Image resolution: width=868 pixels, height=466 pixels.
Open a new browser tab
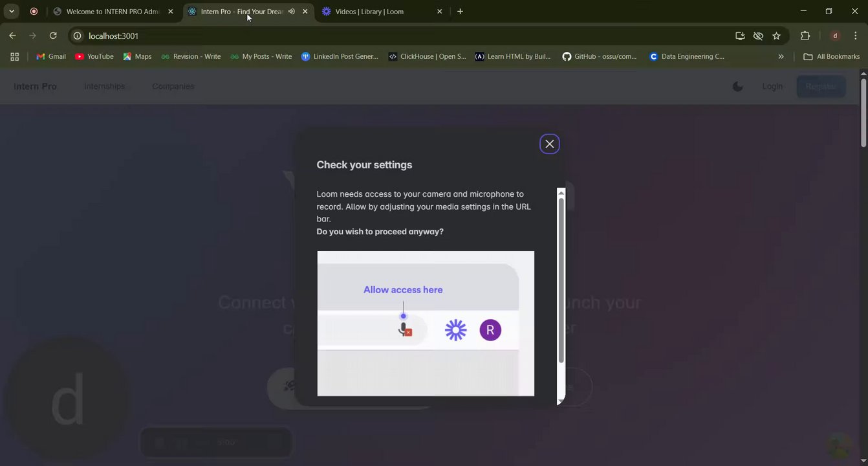pyautogui.click(x=460, y=12)
